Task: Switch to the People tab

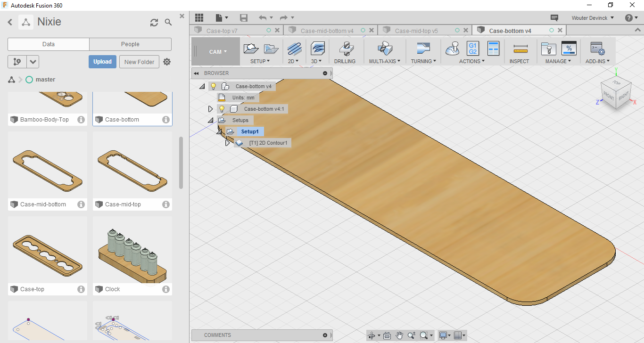Action: 130,44
